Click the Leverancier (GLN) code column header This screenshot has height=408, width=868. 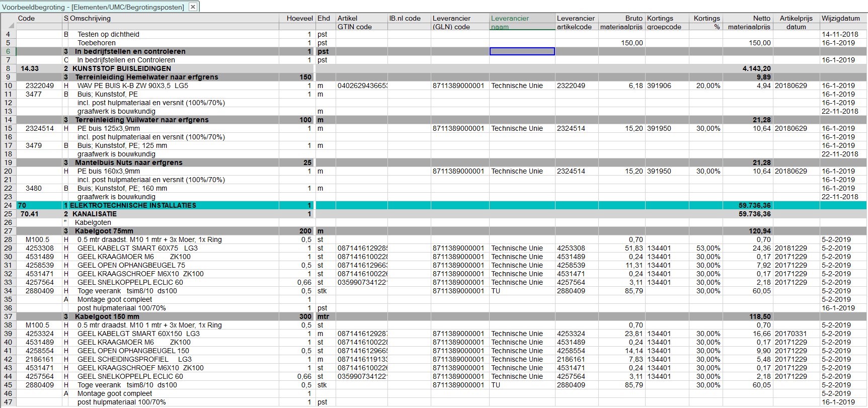(460, 22)
